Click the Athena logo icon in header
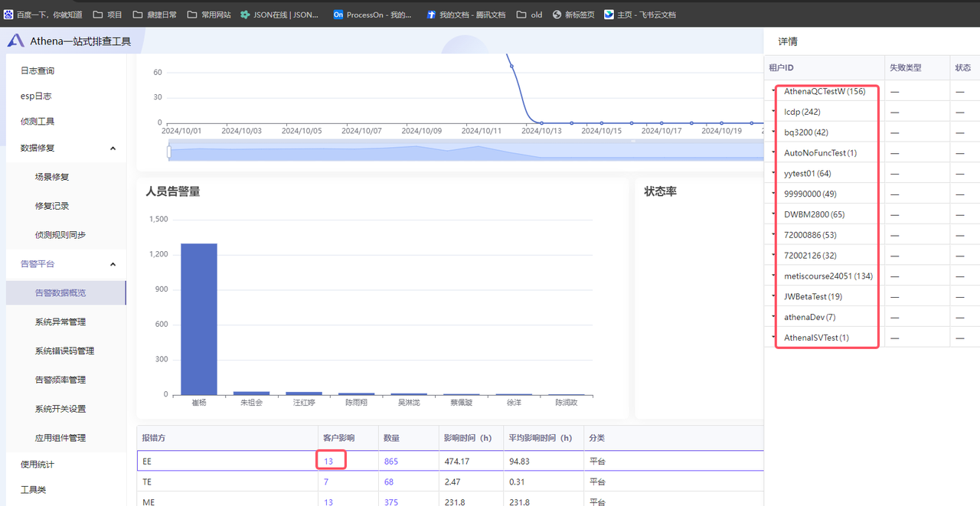 pyautogui.click(x=15, y=41)
